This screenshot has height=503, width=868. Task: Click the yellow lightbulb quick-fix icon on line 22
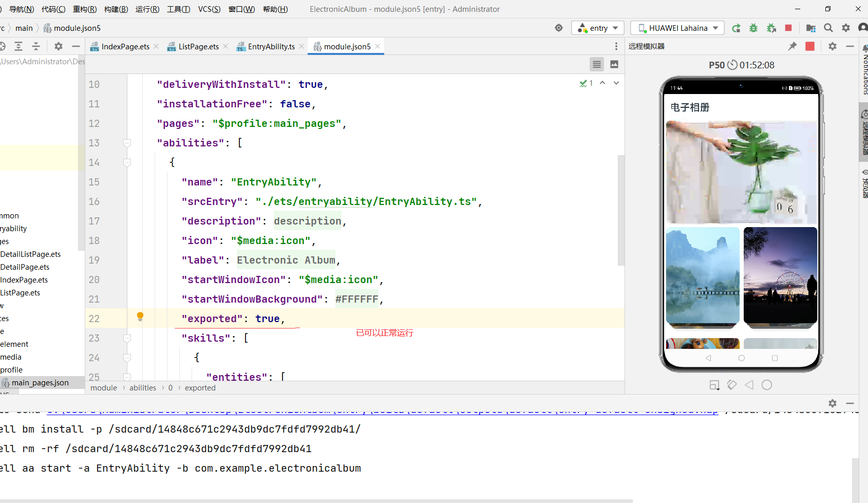point(140,316)
